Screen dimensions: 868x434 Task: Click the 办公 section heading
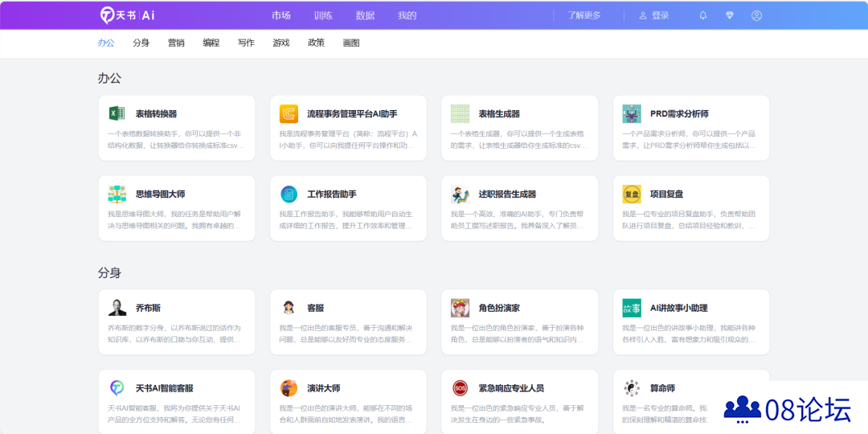coord(109,78)
